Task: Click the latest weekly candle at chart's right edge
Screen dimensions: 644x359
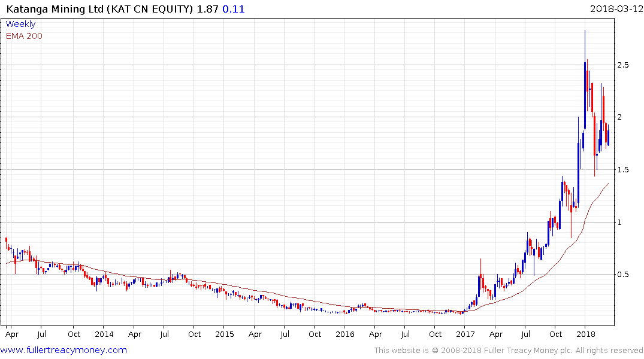Action: coord(608,135)
